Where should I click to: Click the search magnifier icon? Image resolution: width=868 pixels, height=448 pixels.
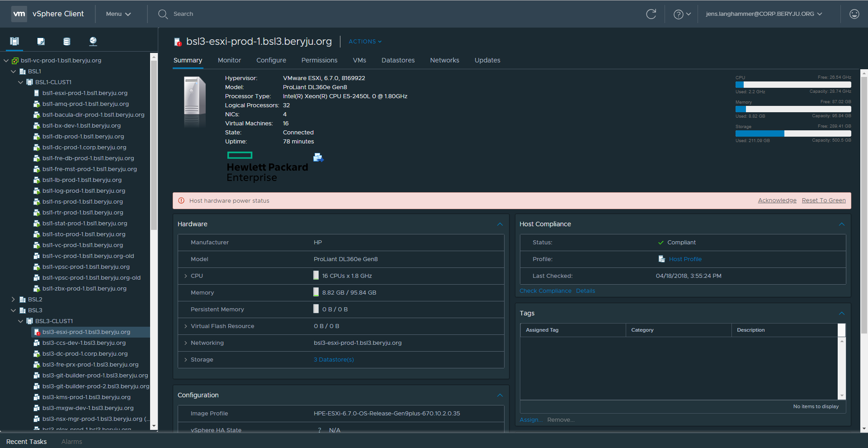pos(163,14)
